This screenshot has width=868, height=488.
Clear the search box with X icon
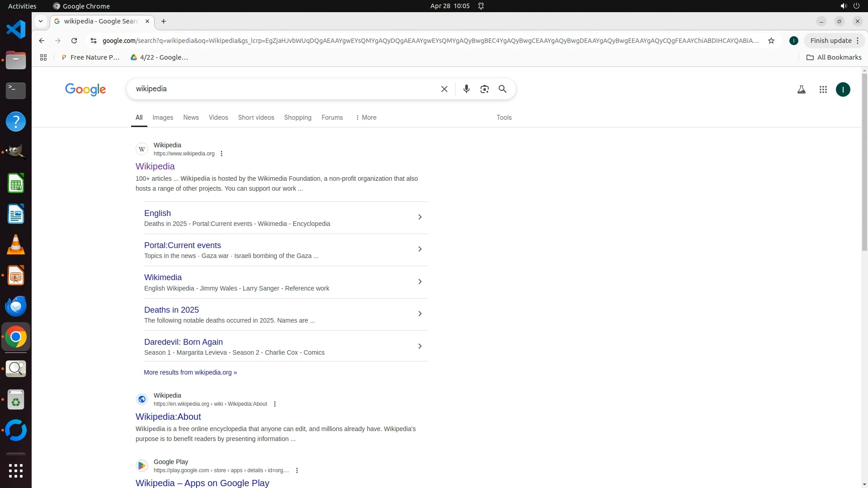click(444, 89)
